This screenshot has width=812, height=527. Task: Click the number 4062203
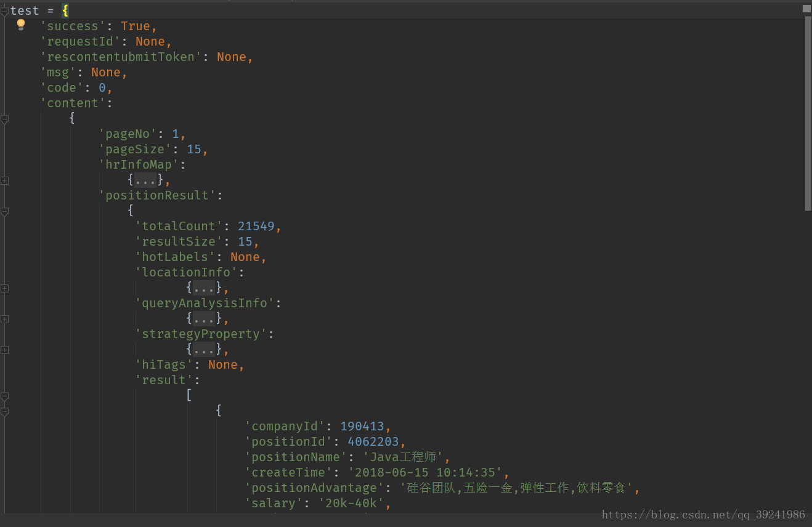(373, 441)
